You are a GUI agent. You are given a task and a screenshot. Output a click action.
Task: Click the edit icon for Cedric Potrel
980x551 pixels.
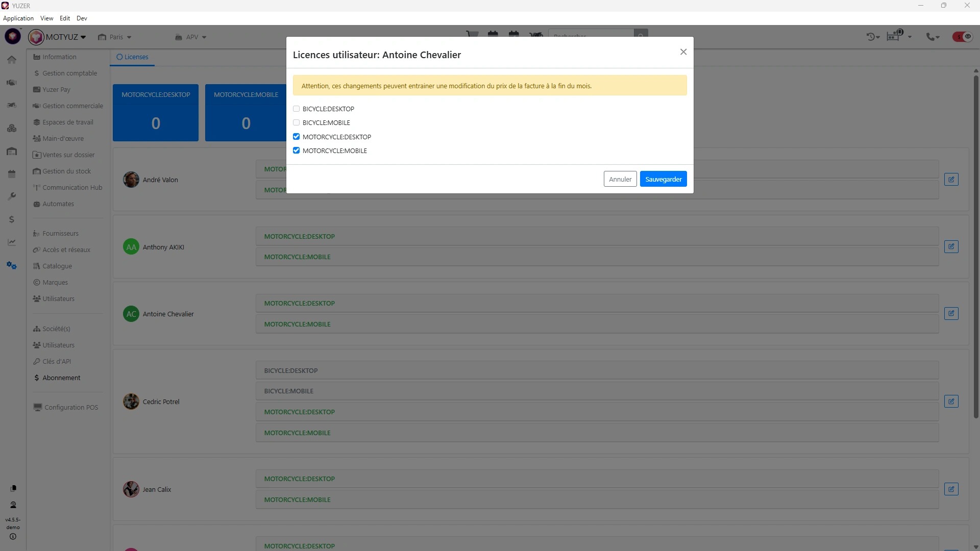click(x=951, y=402)
